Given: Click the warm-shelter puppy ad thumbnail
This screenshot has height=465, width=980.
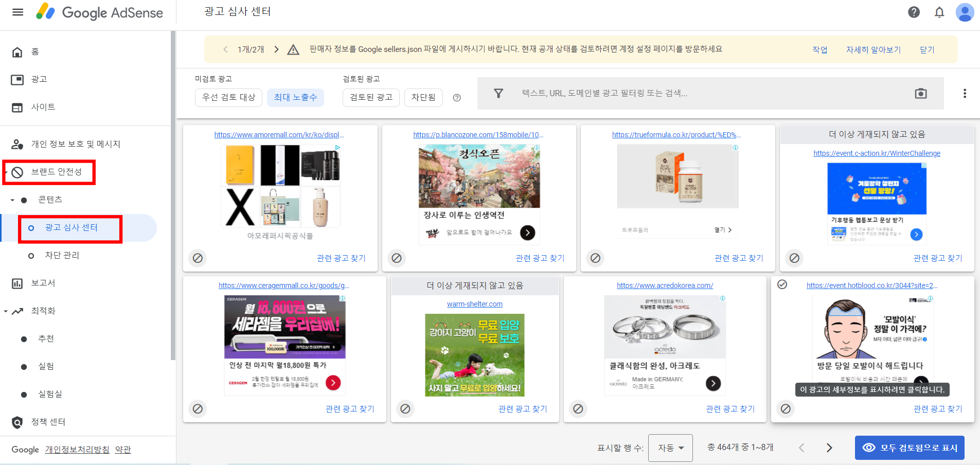Looking at the screenshot, I should point(475,355).
